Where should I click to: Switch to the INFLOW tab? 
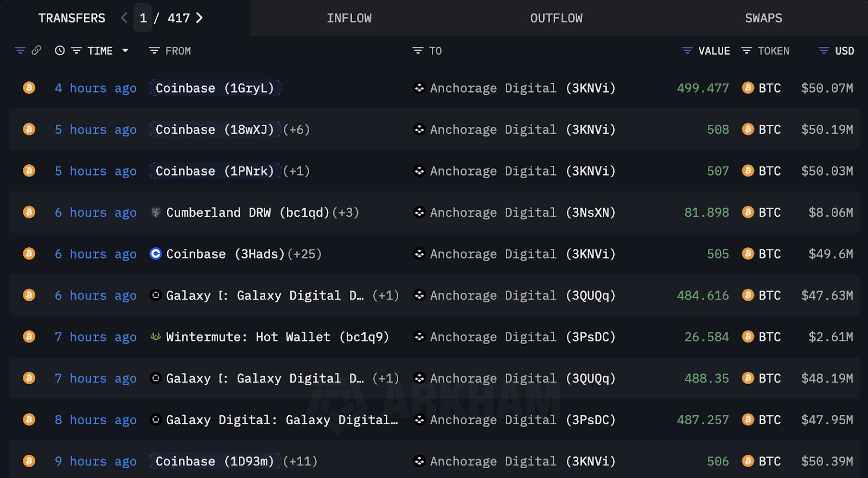(x=349, y=18)
